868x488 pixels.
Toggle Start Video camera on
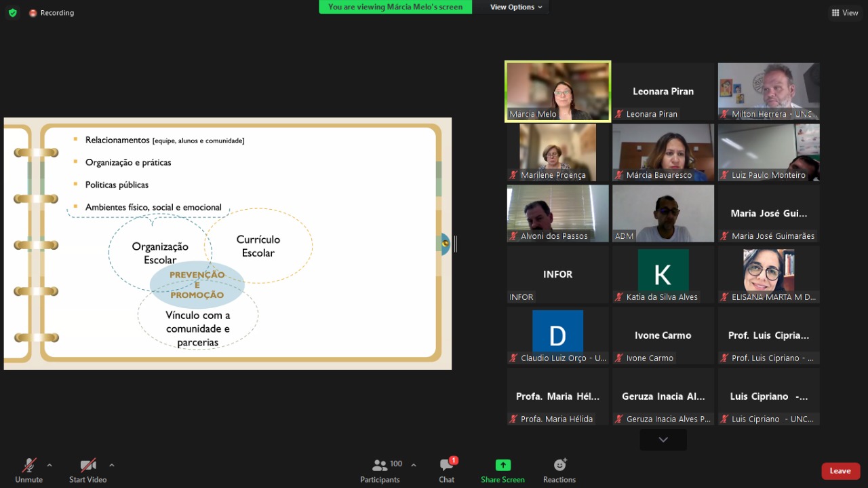(x=88, y=470)
